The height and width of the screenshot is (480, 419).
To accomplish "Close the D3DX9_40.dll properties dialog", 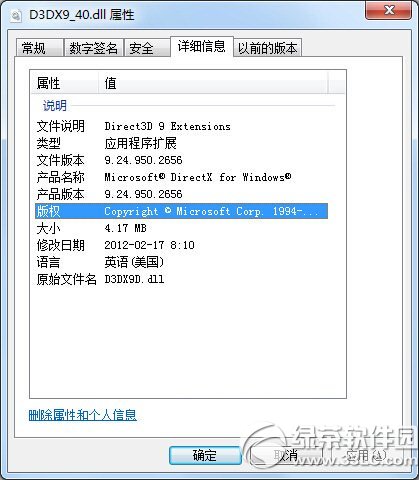I will 388,10.
